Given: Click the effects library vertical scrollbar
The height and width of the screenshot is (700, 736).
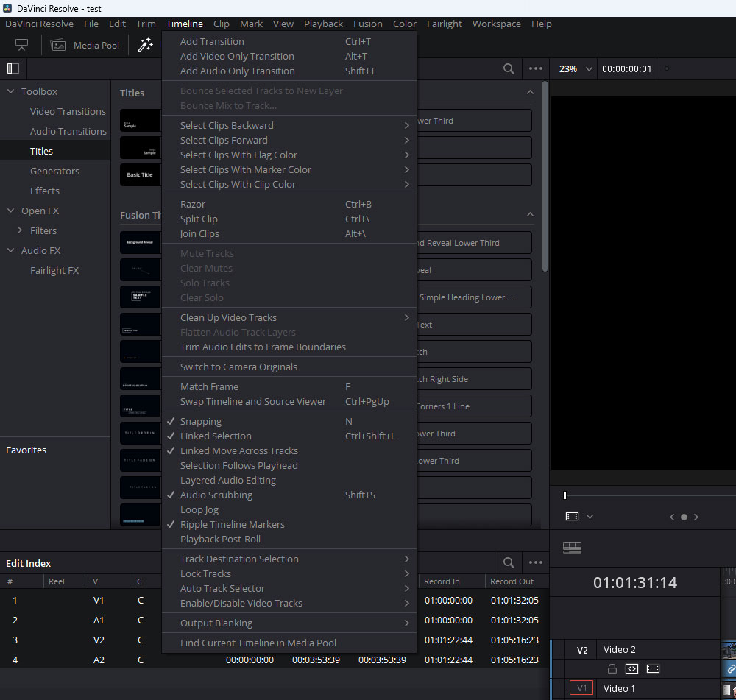Looking at the screenshot, I should coord(545,177).
